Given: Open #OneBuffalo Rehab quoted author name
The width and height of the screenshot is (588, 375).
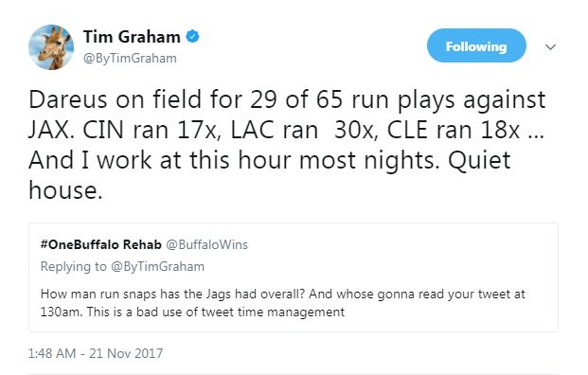Looking at the screenshot, I should [101, 244].
